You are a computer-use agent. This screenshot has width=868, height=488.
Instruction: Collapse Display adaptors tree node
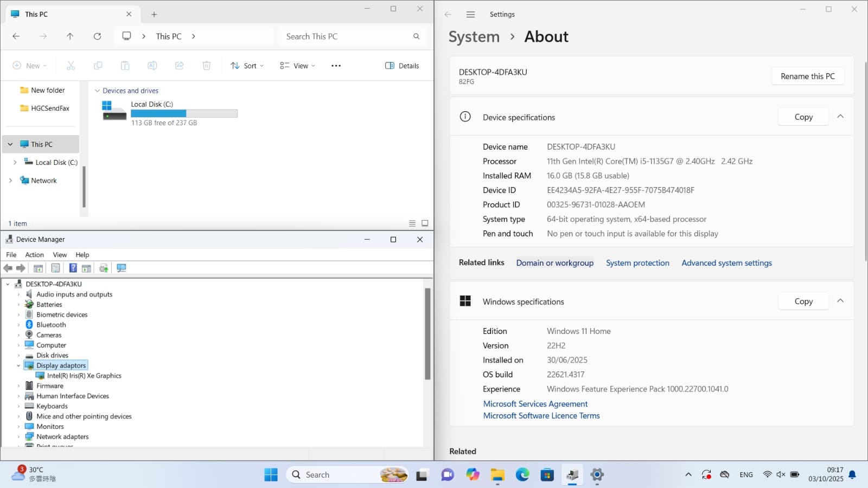[18, 365]
